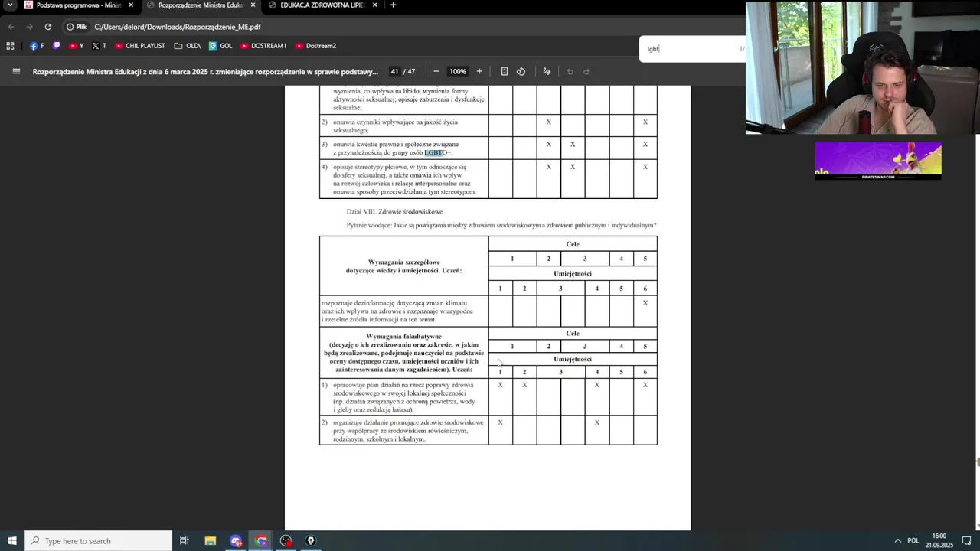
Task: Open the Twitch bookmark icon
Action: (56, 46)
